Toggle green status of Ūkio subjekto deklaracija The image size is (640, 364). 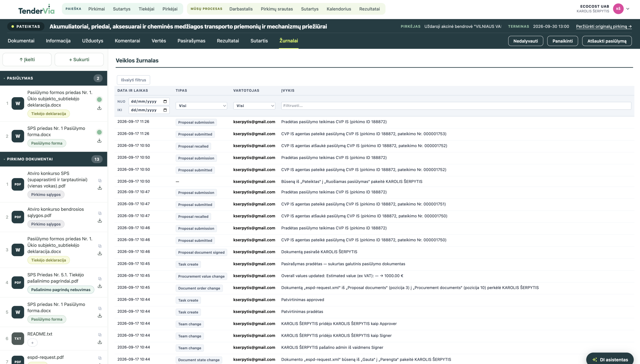[x=99, y=100]
